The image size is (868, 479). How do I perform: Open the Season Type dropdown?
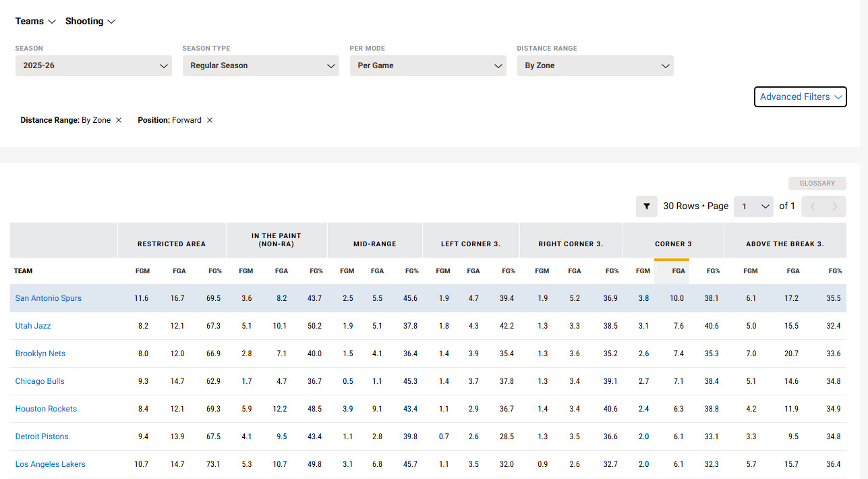point(260,65)
